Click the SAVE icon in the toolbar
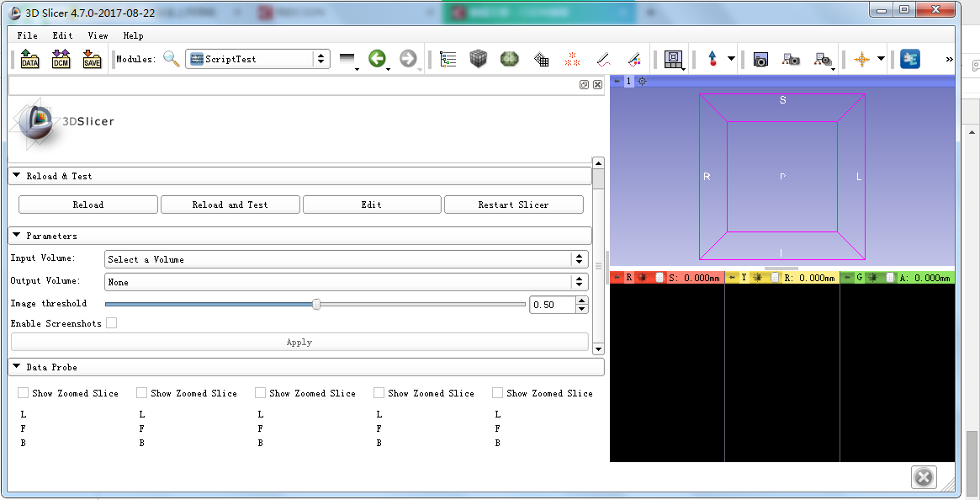Viewport: 980px width, 500px height. coord(92,59)
